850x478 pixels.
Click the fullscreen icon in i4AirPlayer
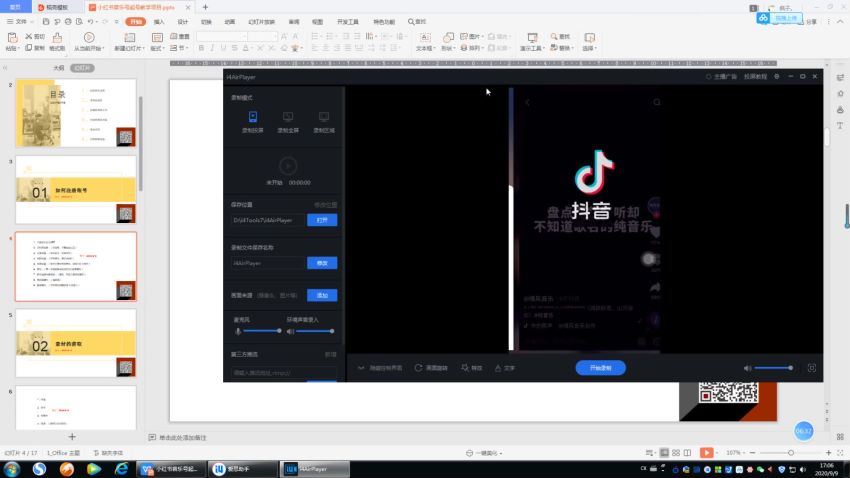click(812, 368)
